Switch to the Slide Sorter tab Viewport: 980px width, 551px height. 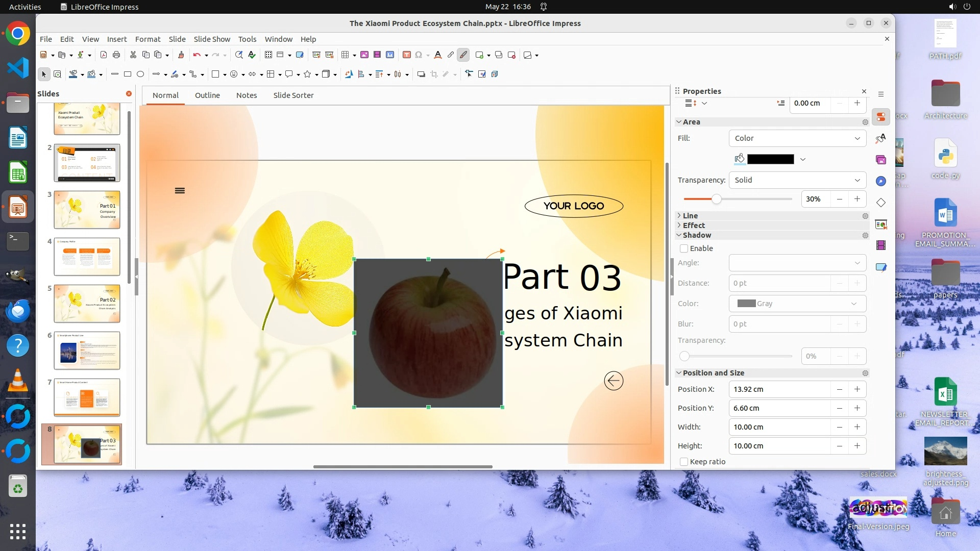[293, 95]
